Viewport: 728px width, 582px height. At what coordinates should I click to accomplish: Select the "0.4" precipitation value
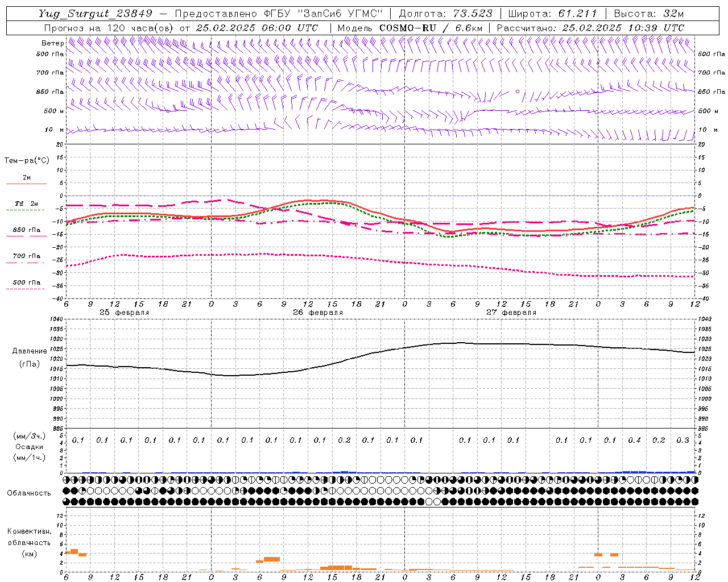[x=635, y=440]
